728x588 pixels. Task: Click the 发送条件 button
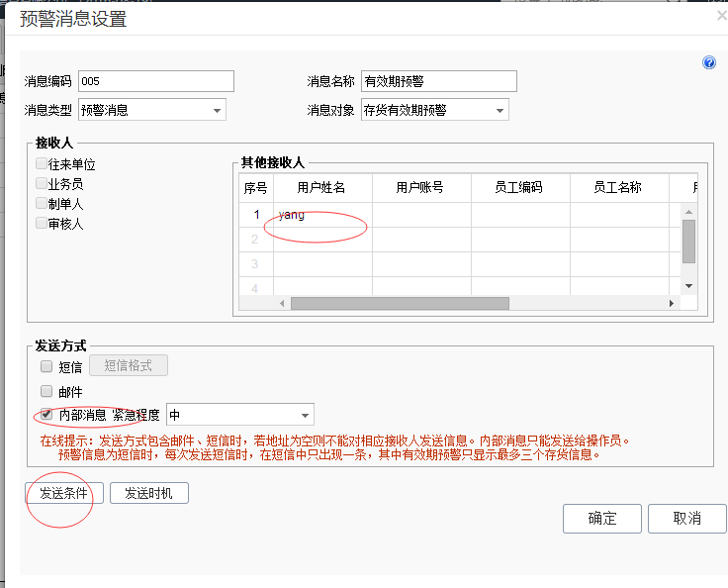(x=64, y=493)
